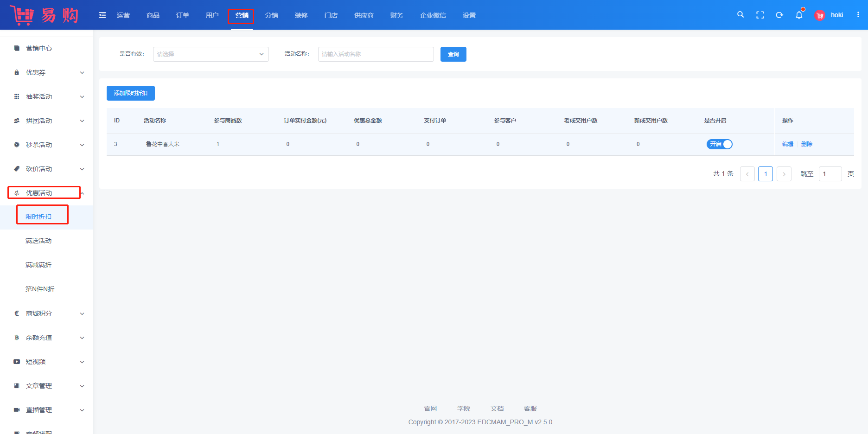Toggle fullscreen mode icon
Viewport: 868px width, 434px height.
[760, 15]
